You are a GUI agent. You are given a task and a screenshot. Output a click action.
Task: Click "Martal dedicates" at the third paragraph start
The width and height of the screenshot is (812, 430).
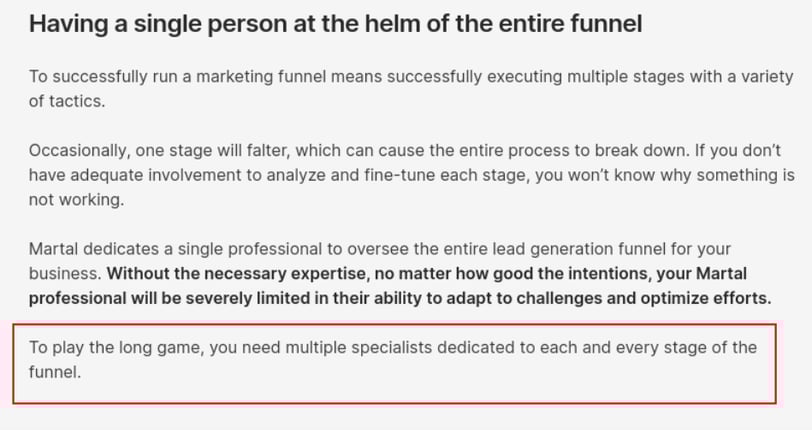pos(94,249)
